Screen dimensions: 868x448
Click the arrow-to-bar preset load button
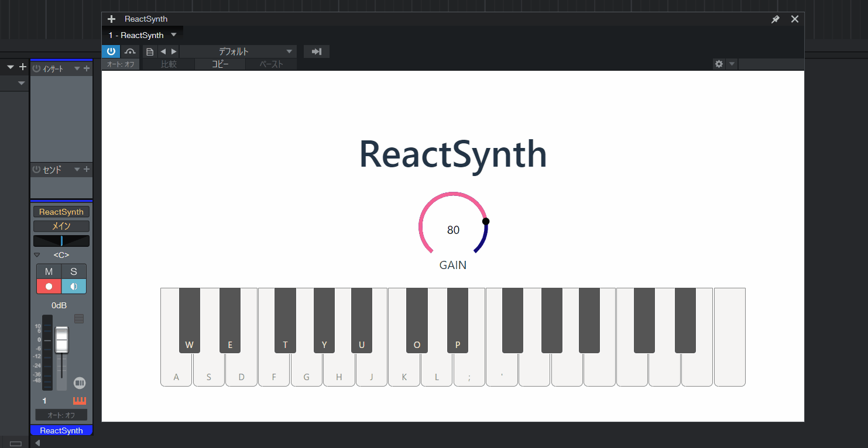pyautogui.click(x=317, y=51)
